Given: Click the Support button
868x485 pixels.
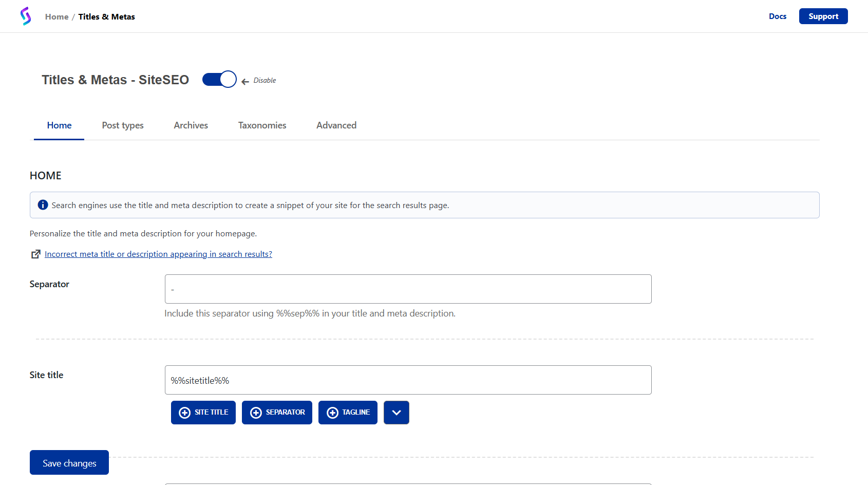Looking at the screenshot, I should click(x=823, y=16).
